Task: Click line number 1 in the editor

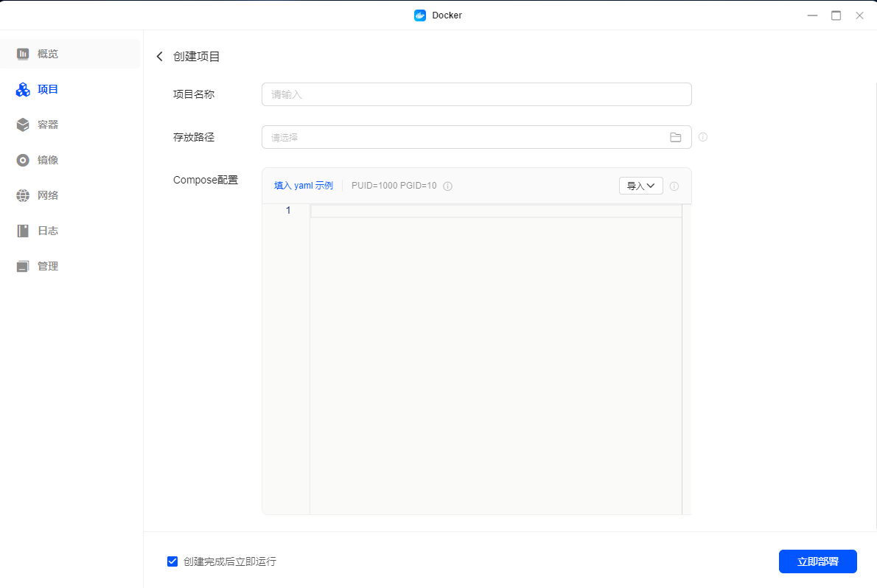Action: coord(288,210)
